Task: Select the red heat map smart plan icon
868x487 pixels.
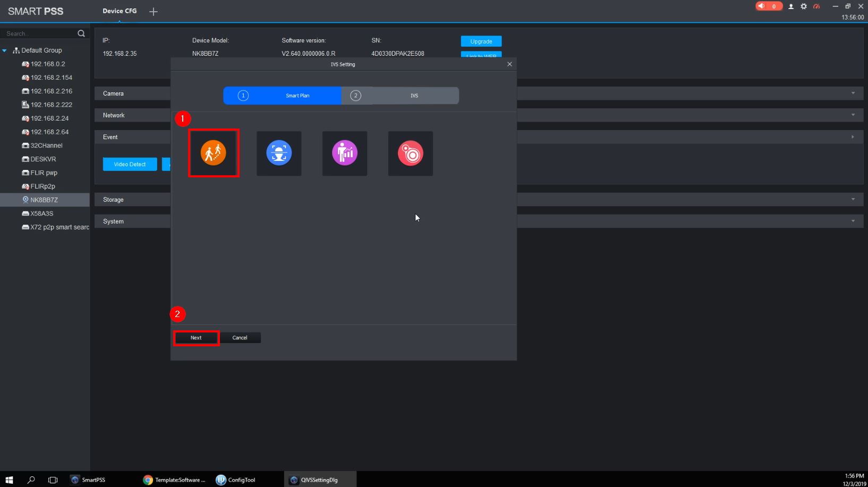Action: [x=411, y=153]
